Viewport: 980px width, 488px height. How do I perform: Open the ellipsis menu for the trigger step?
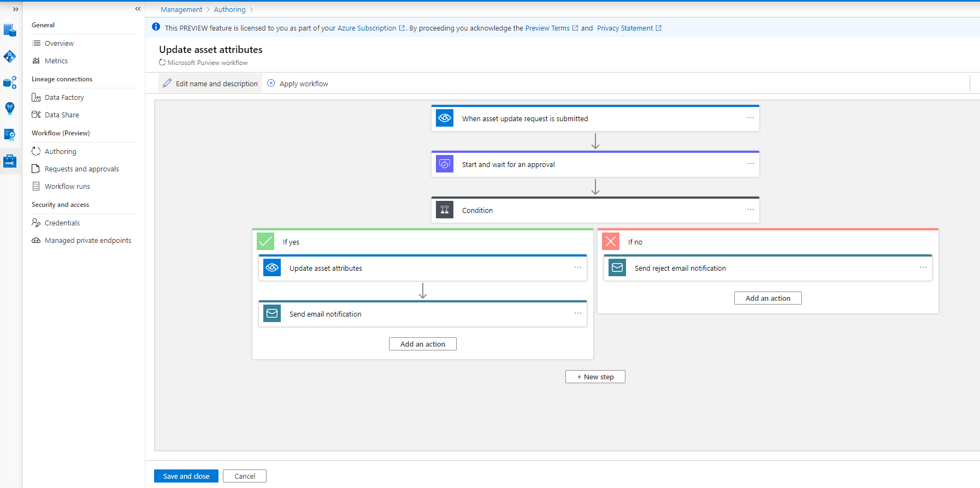point(751,118)
